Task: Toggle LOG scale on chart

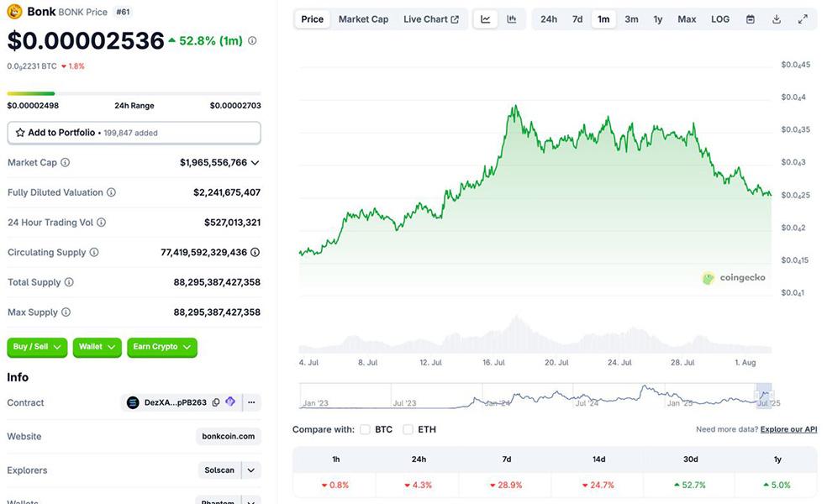Action: (720, 19)
